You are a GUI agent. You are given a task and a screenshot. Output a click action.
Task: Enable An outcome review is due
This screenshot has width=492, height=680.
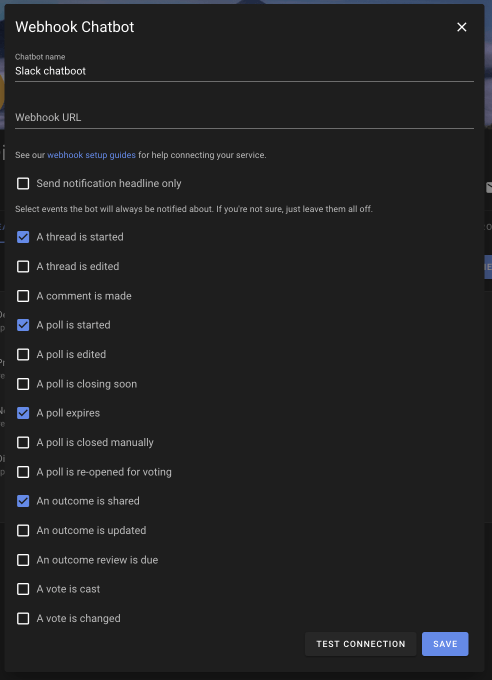23,560
